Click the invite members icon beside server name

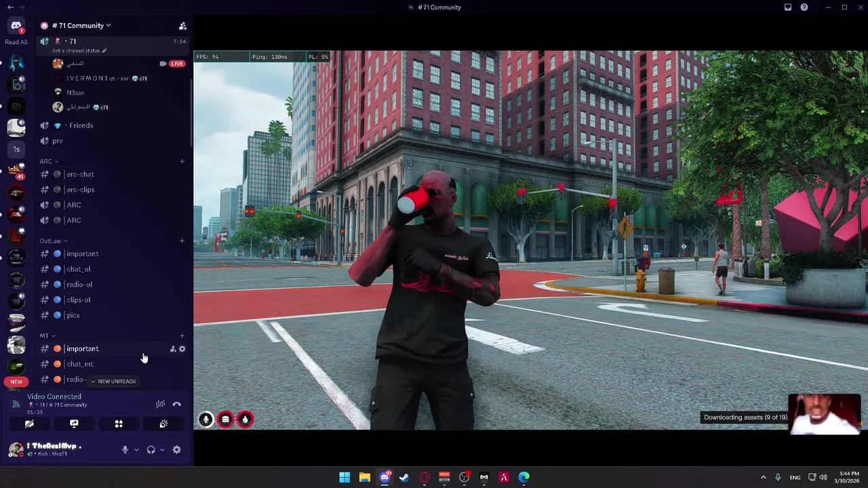click(182, 26)
